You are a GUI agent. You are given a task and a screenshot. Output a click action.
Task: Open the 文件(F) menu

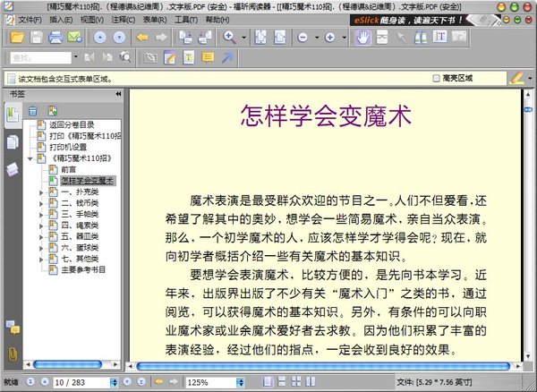point(30,21)
